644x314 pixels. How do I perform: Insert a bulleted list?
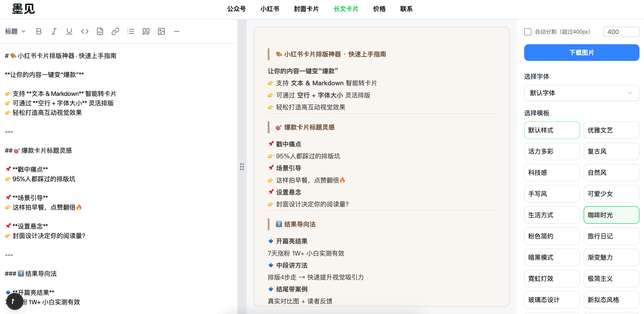pyautogui.click(x=130, y=32)
